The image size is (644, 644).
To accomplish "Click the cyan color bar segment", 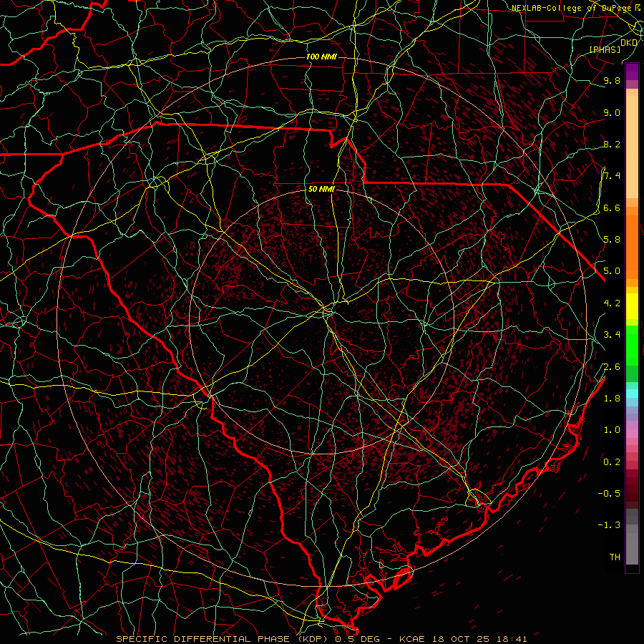I will tap(632, 394).
